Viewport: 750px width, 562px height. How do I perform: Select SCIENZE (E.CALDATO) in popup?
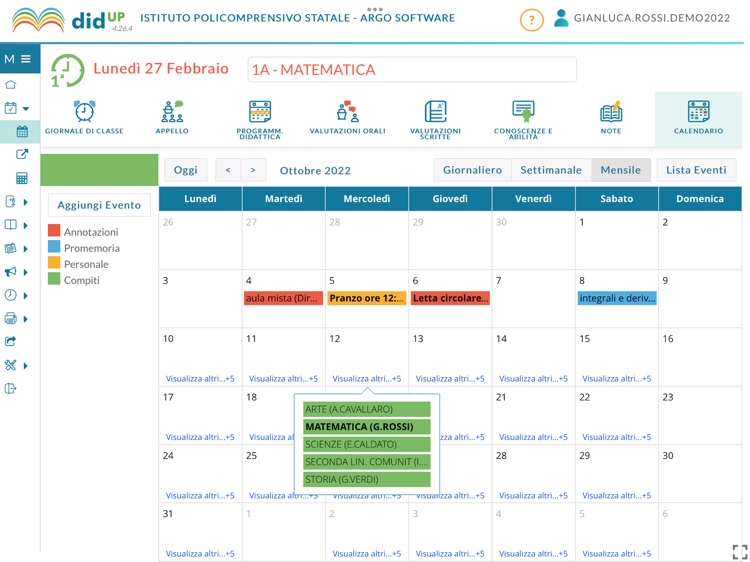[367, 444]
